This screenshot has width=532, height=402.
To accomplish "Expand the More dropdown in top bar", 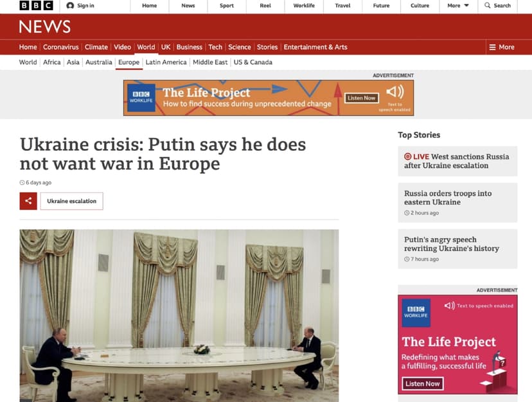I will (x=458, y=5).
